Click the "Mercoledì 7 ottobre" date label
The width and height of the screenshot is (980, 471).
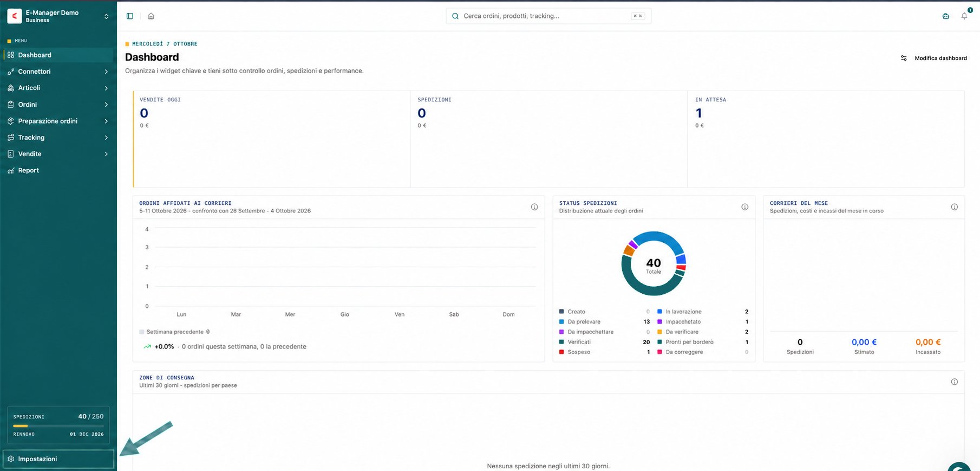165,44
